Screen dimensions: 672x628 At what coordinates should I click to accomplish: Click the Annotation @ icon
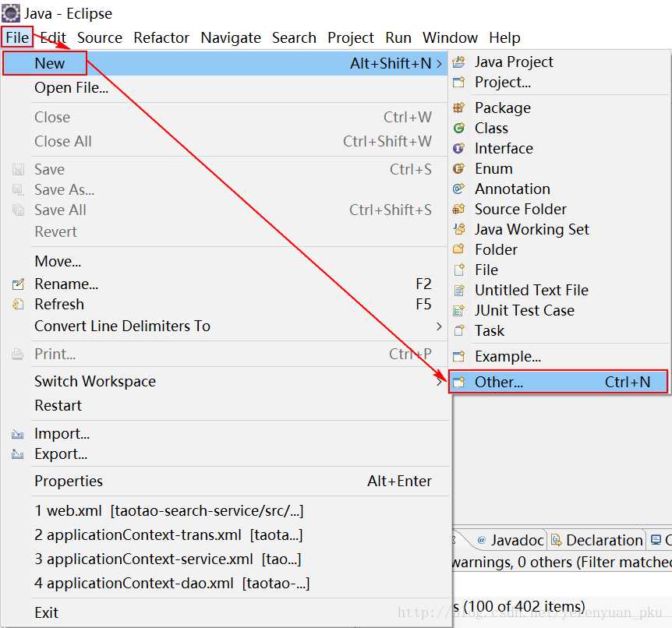(x=458, y=189)
